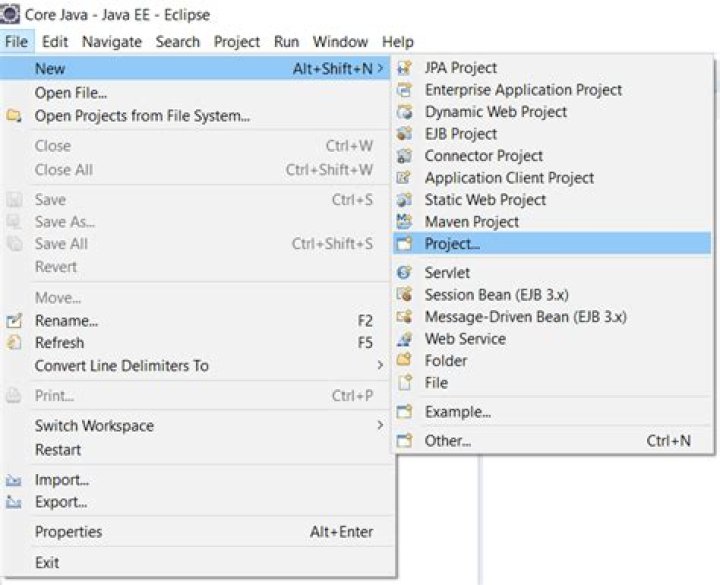The image size is (720, 585).
Task: Choose Rename... menu entry
Action: coord(197,321)
